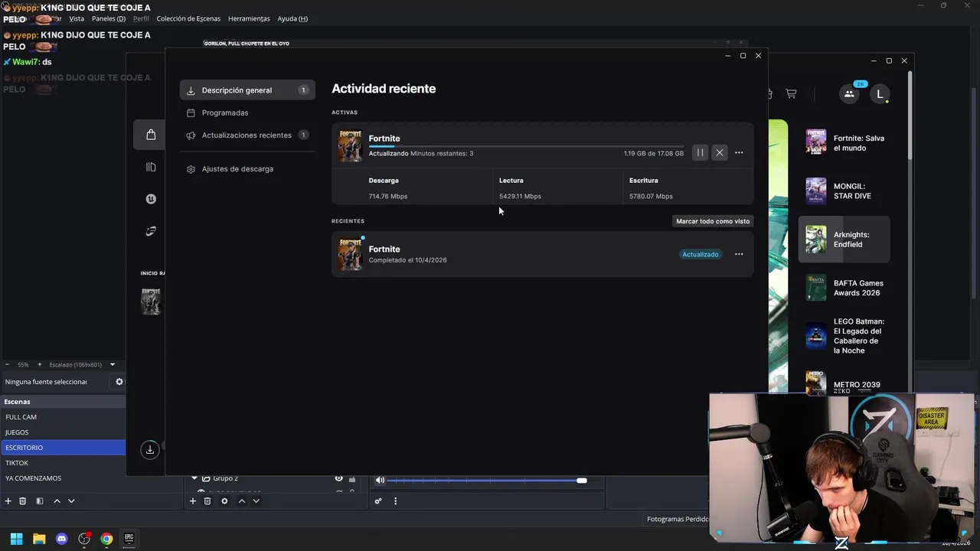Open Fortnite: Salva el mundo in Epic list
Image resolution: width=980 pixels, height=551 pixels.
pyautogui.click(x=844, y=143)
